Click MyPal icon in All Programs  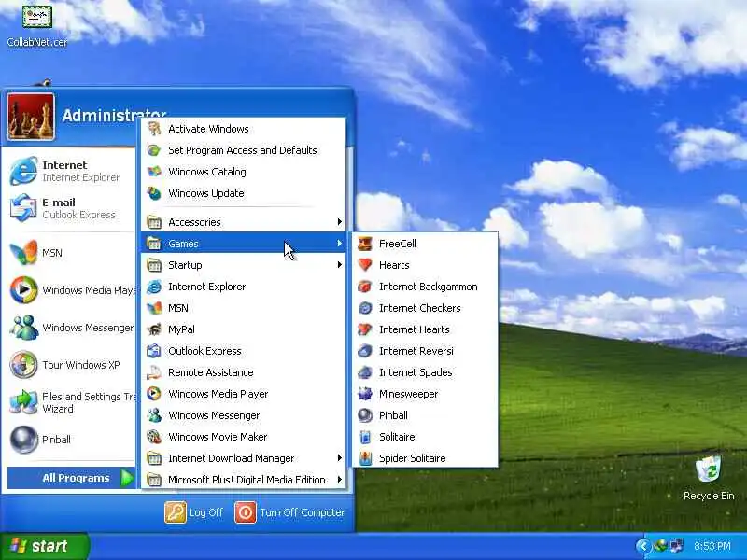154,329
